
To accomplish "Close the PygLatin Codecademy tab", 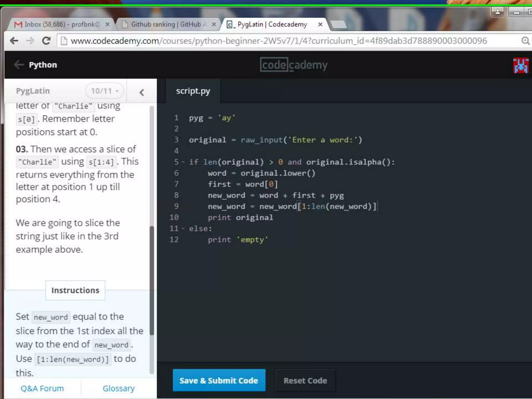I will 320,24.
